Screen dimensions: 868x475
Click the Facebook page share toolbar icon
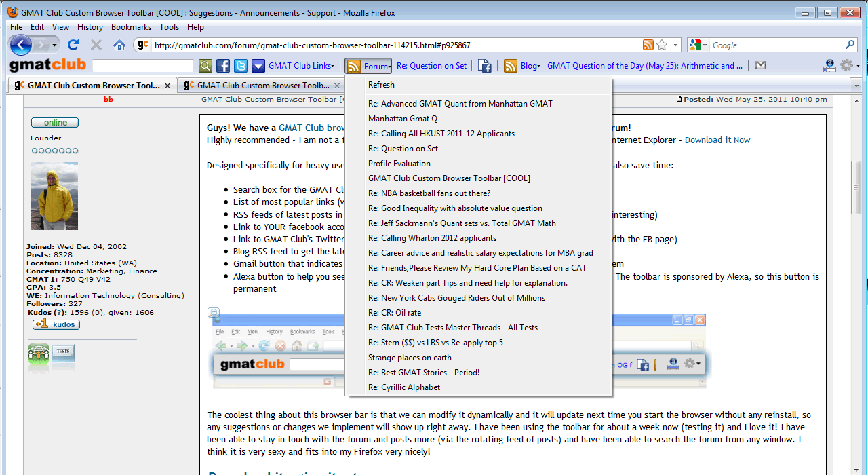485,66
